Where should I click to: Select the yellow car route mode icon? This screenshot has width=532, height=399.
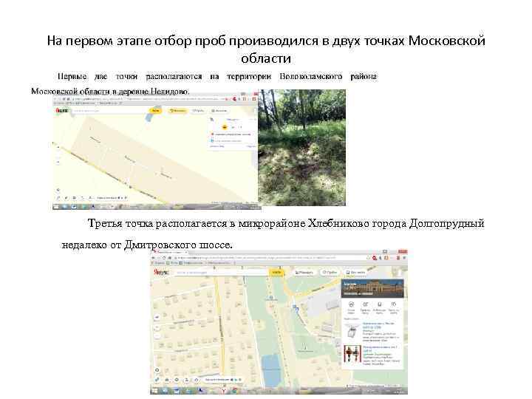coord(225,127)
